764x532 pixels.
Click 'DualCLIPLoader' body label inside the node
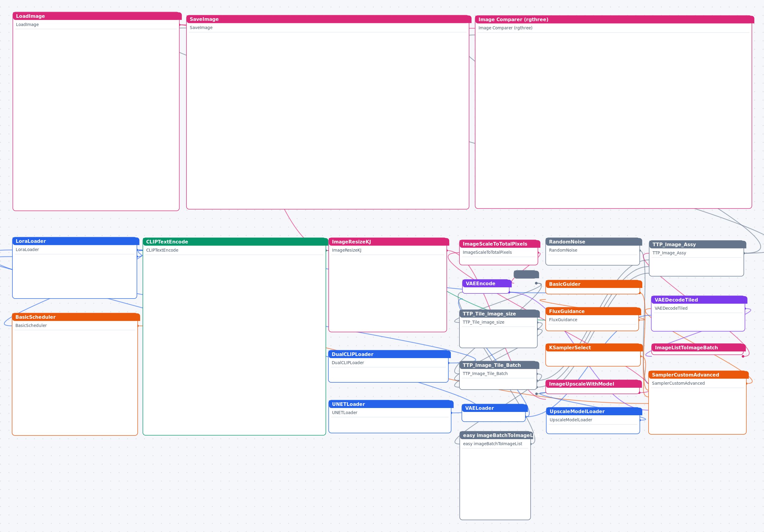pyautogui.click(x=348, y=363)
